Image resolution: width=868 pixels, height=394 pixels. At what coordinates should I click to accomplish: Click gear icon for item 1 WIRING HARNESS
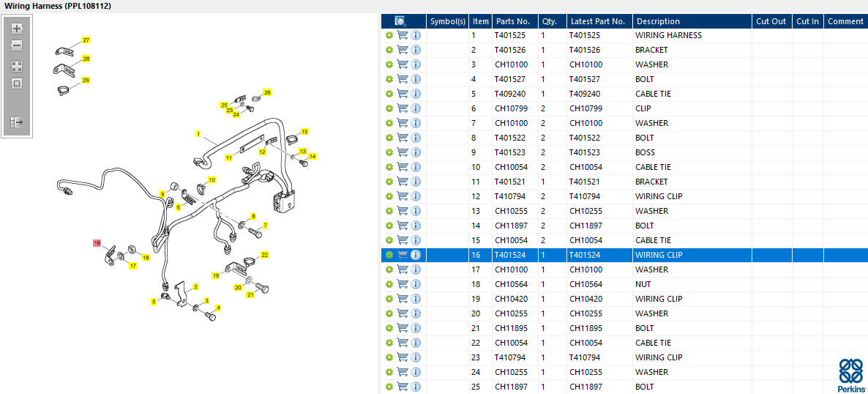[389, 35]
